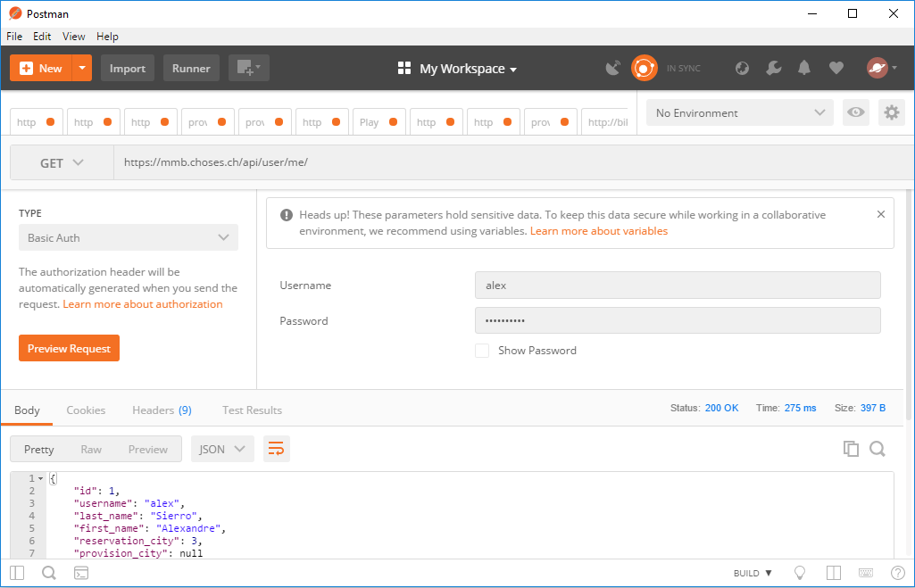Open the notifications bell icon

[x=804, y=68]
